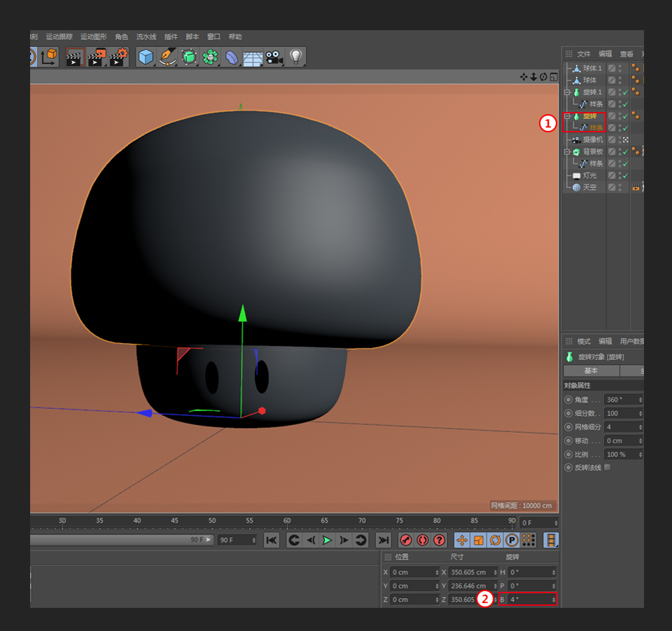Image resolution: width=672 pixels, height=631 pixels.
Task: Click the green MoGraph cloner icon
Action: coord(210,57)
